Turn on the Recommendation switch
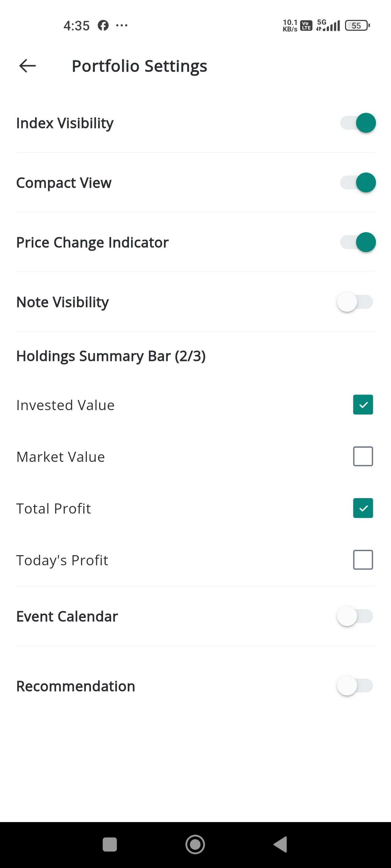 click(x=355, y=686)
